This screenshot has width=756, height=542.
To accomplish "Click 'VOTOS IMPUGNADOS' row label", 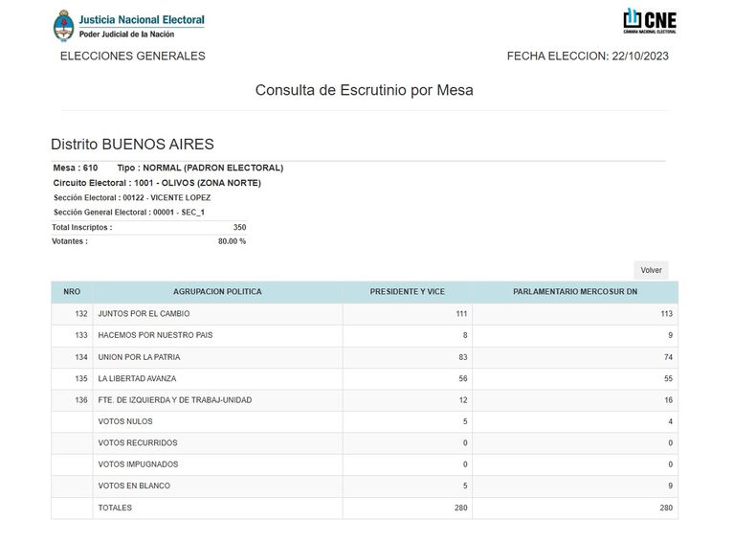I will pyautogui.click(x=138, y=464).
